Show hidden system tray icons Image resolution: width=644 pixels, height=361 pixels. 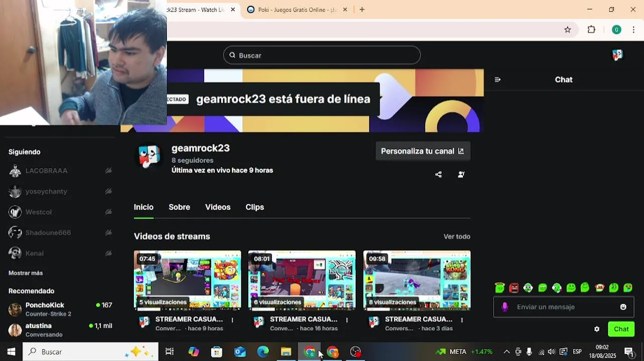507,352
